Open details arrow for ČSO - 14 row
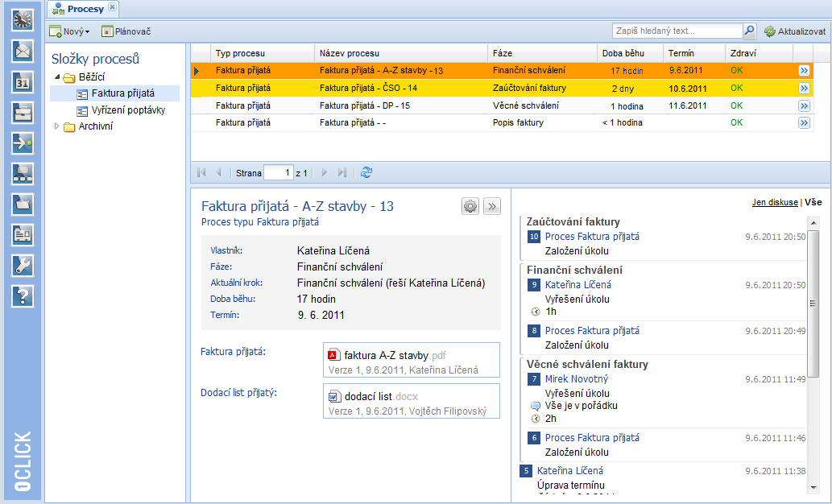 [803, 89]
